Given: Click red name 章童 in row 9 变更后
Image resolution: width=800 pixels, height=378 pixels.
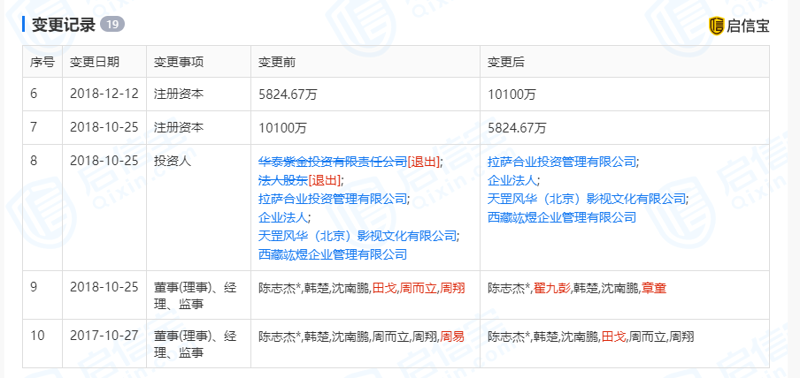Looking at the screenshot, I should click(655, 289).
